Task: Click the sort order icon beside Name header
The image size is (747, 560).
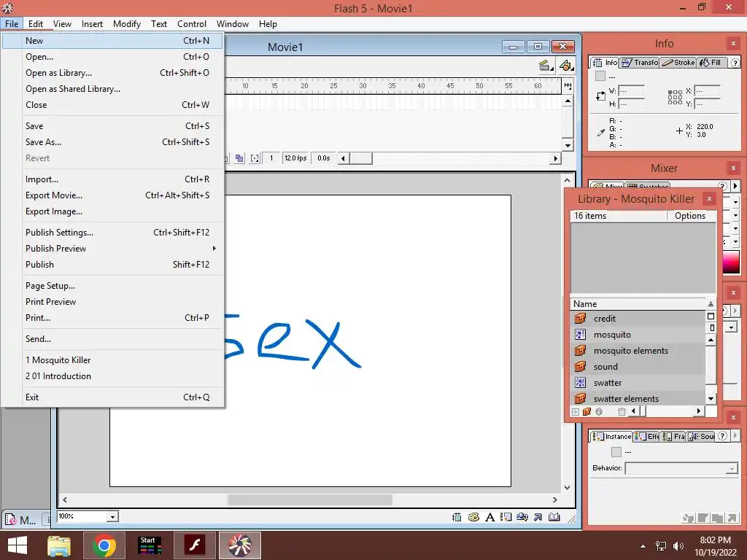Action: tap(711, 304)
